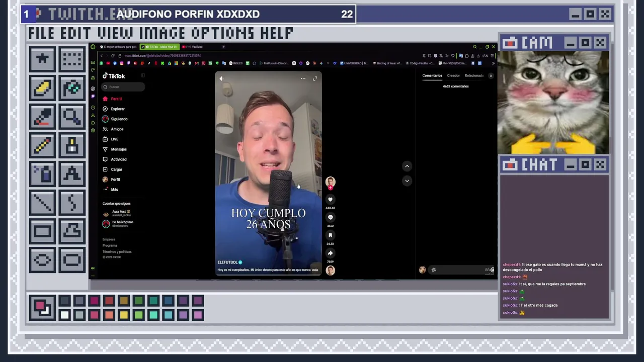Click the TikTok 'Buscar' search field
Viewport: 644px width, 362px height.
point(123,87)
